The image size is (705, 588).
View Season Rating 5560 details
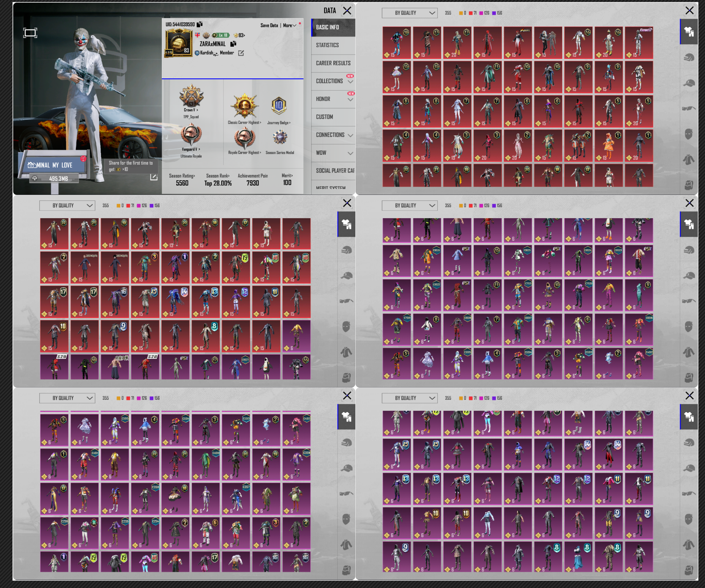[182, 179]
